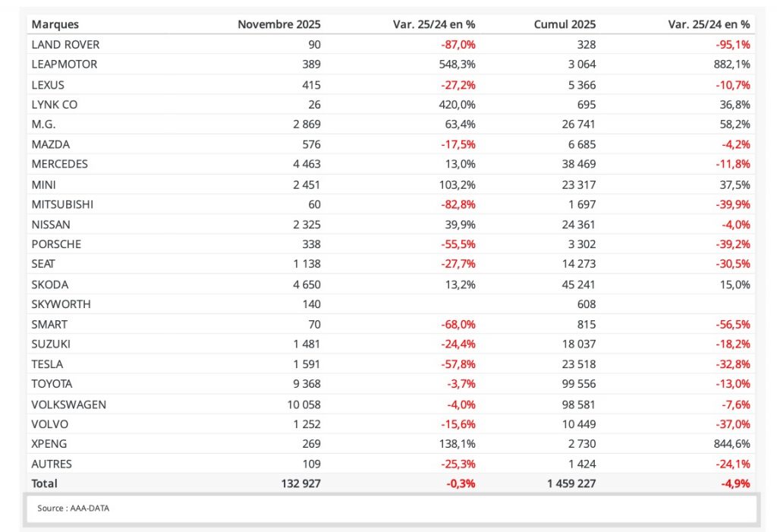Click the AUTRES row label

pos(52,464)
